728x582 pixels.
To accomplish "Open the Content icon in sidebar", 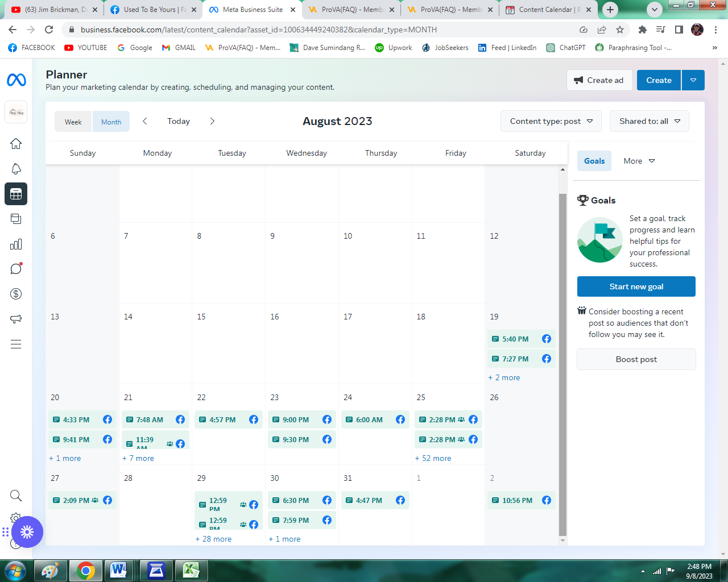I will pos(16,219).
